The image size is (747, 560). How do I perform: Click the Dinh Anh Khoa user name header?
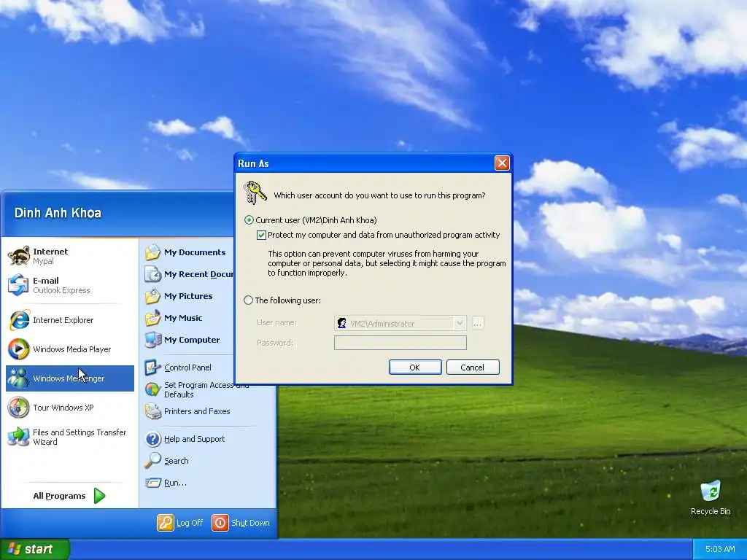pos(58,213)
